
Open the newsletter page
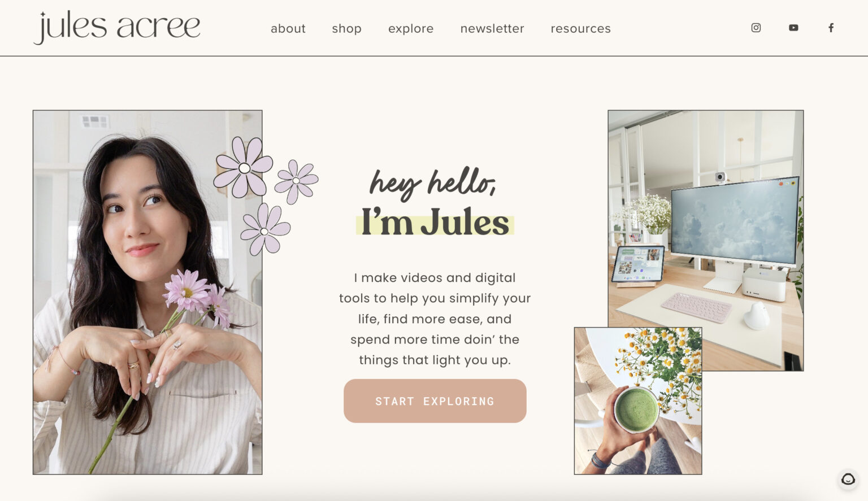coord(492,28)
